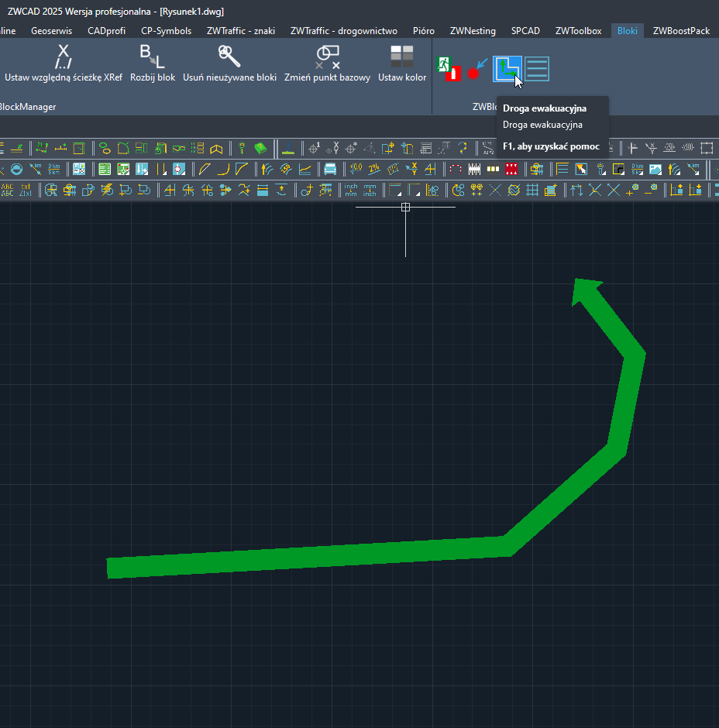Click the Rozbij blok tool
This screenshot has width=719, height=728.
(153, 64)
